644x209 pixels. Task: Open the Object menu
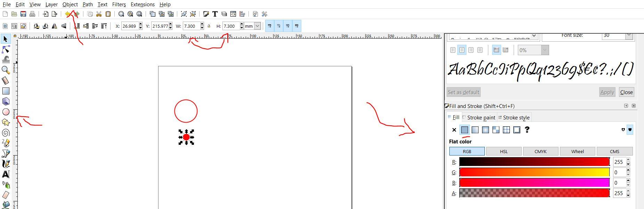click(70, 5)
